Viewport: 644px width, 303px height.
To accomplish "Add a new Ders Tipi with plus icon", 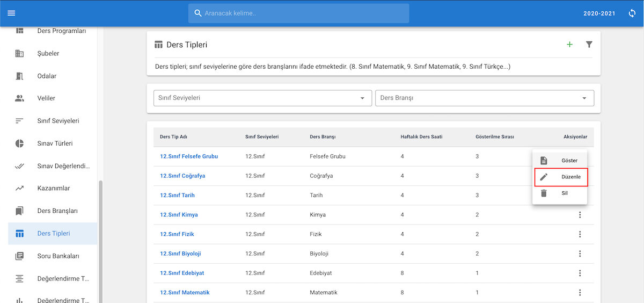I will click(570, 45).
